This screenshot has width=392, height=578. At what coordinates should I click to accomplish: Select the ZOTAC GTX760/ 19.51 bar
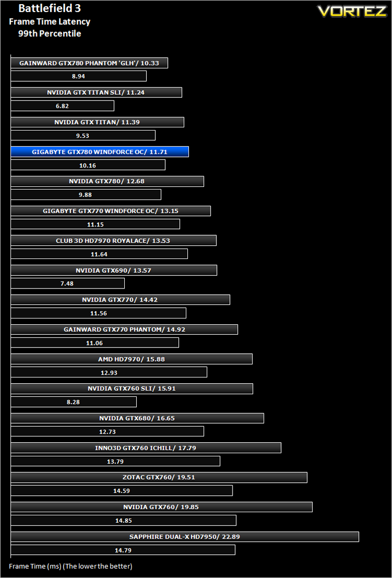click(x=159, y=477)
